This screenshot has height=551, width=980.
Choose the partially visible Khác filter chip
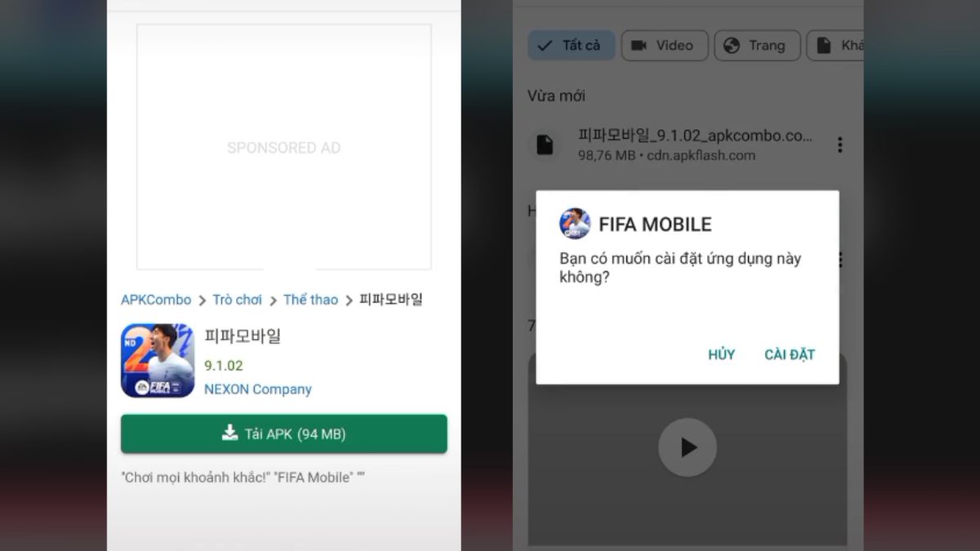(x=837, y=46)
